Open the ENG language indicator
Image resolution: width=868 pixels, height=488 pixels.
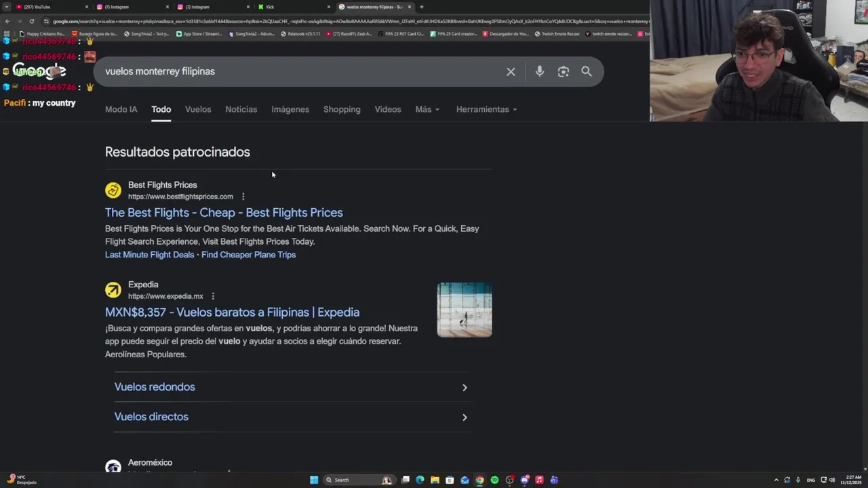coord(811,480)
